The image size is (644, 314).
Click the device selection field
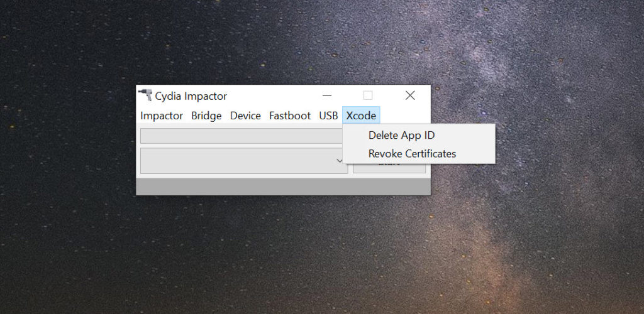pos(241,136)
